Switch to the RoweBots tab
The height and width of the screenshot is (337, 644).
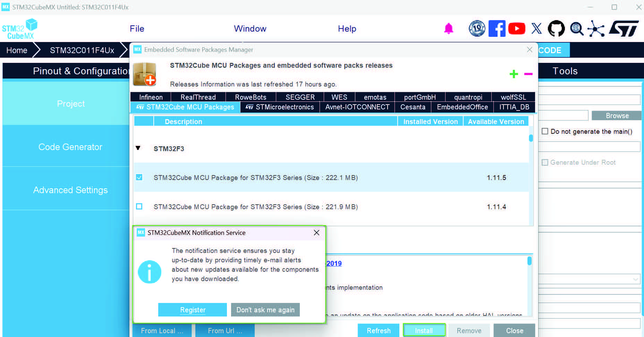(x=251, y=97)
